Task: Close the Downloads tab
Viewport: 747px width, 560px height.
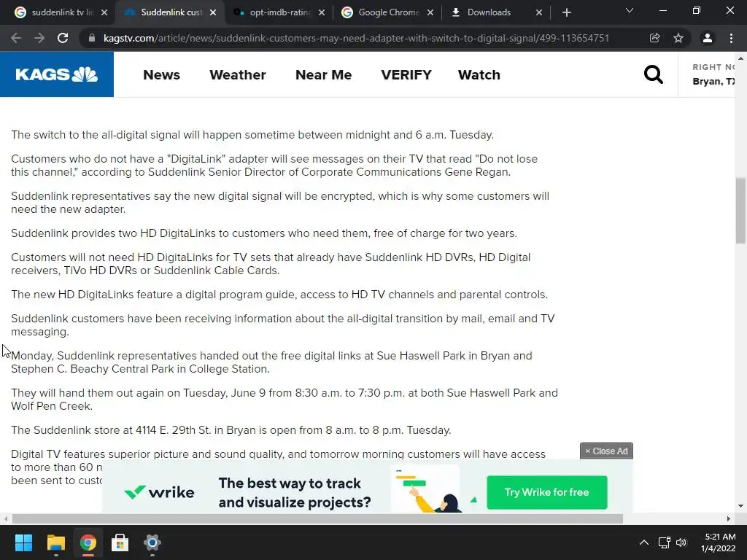Action: 539,12
